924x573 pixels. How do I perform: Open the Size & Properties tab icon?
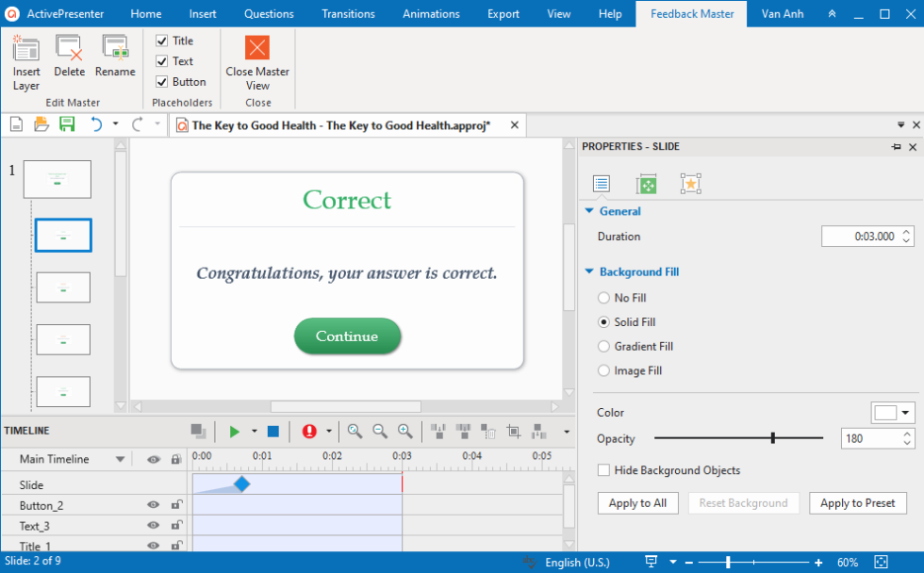click(x=646, y=183)
